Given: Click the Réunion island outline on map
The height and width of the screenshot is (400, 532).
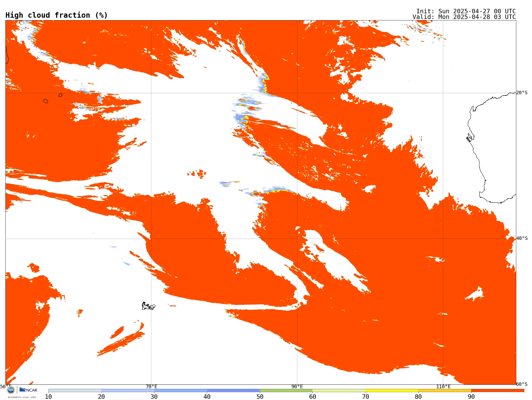Looking at the screenshot, I should point(46,101).
